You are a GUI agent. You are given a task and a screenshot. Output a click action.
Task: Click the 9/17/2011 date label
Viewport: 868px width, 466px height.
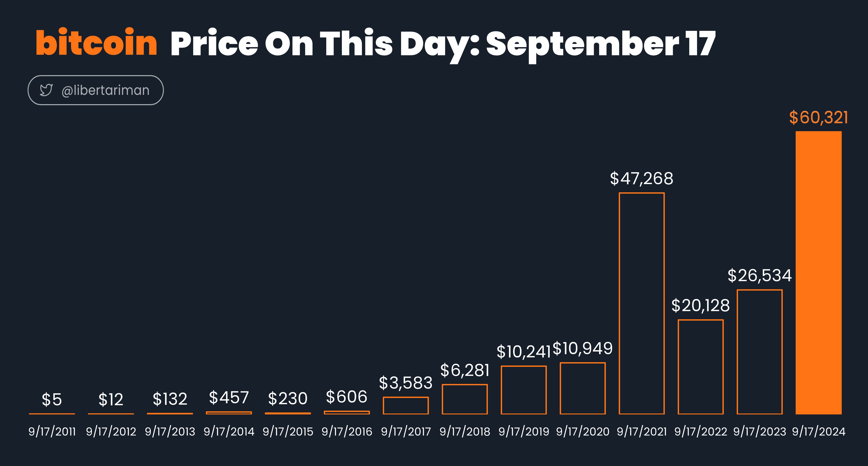point(52,431)
